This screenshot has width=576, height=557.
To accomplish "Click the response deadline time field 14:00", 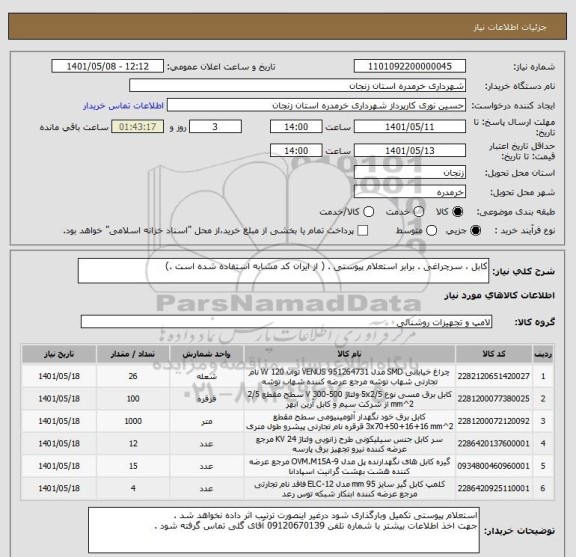I will click(x=296, y=127).
